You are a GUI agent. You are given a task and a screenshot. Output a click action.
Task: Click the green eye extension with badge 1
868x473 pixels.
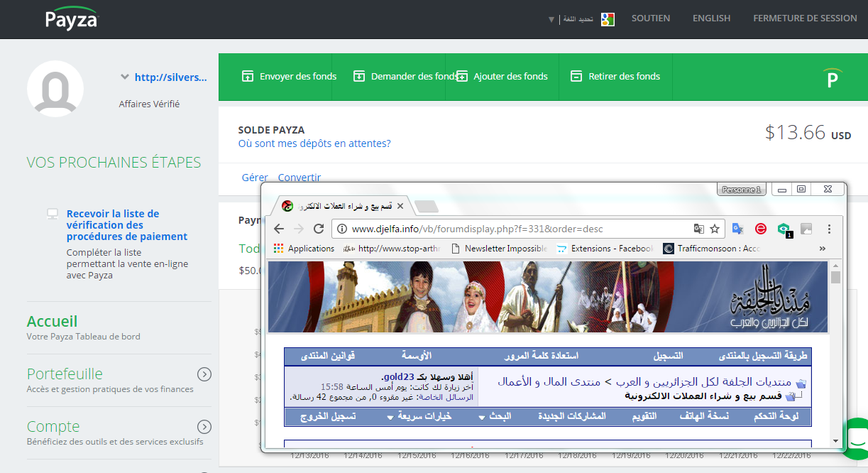click(784, 229)
